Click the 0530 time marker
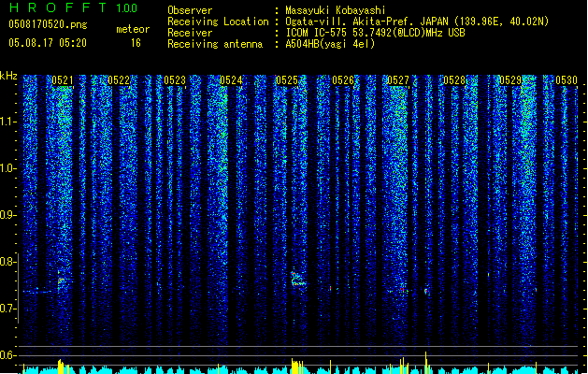This screenshot has height=374, width=588. point(566,80)
